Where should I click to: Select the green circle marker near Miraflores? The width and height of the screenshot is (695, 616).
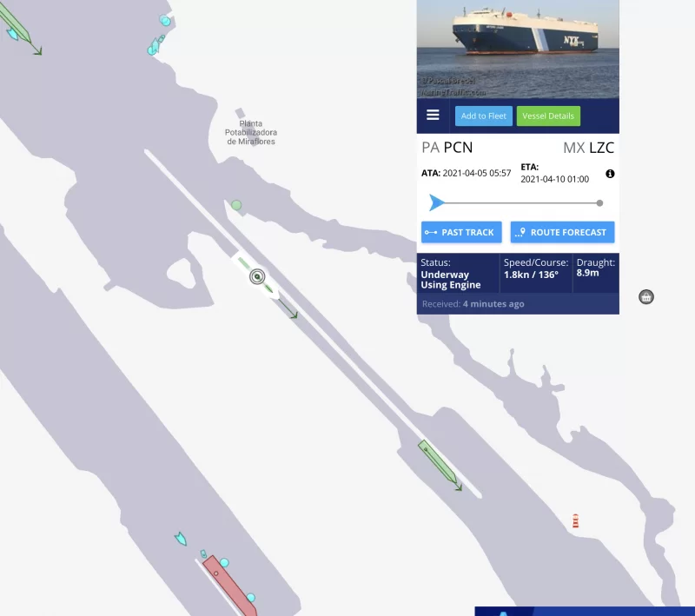[x=236, y=205]
